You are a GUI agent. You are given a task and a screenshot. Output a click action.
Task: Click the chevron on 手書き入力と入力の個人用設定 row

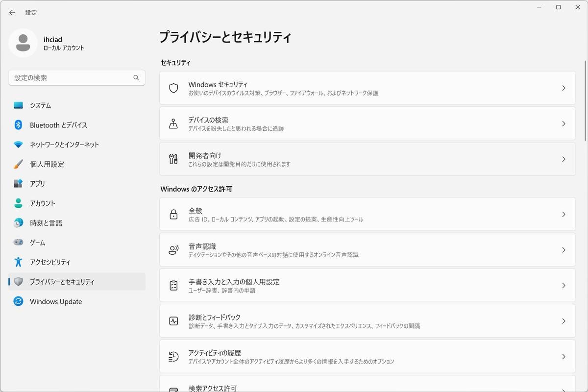pos(563,285)
